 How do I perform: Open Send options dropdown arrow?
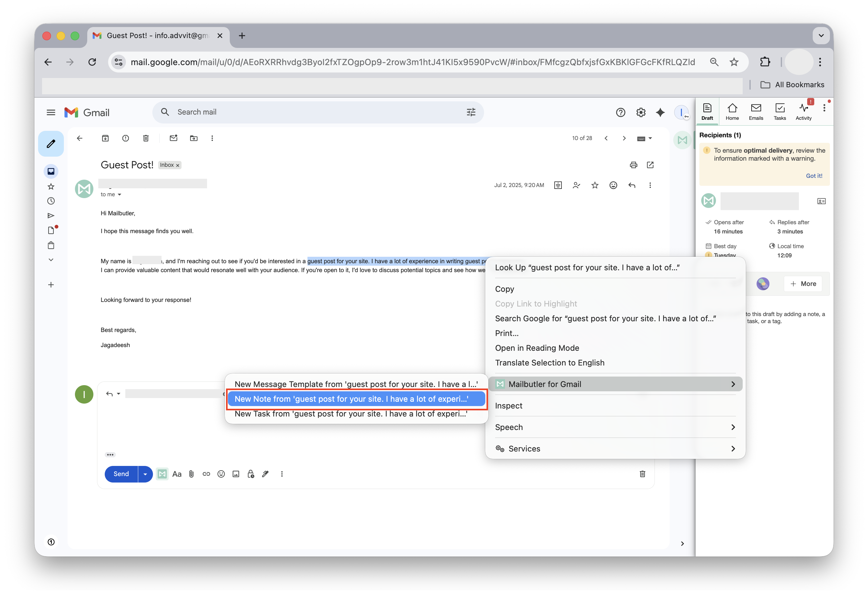(145, 474)
